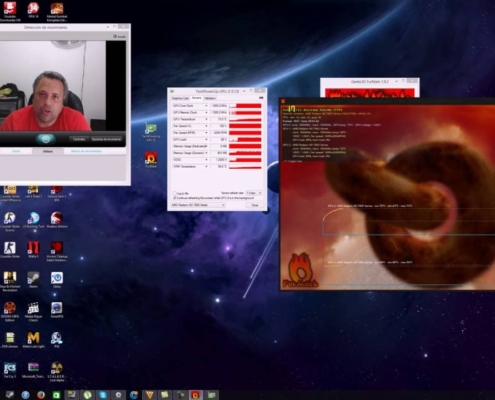Expand the VDDC sensor dropdown

(206, 160)
